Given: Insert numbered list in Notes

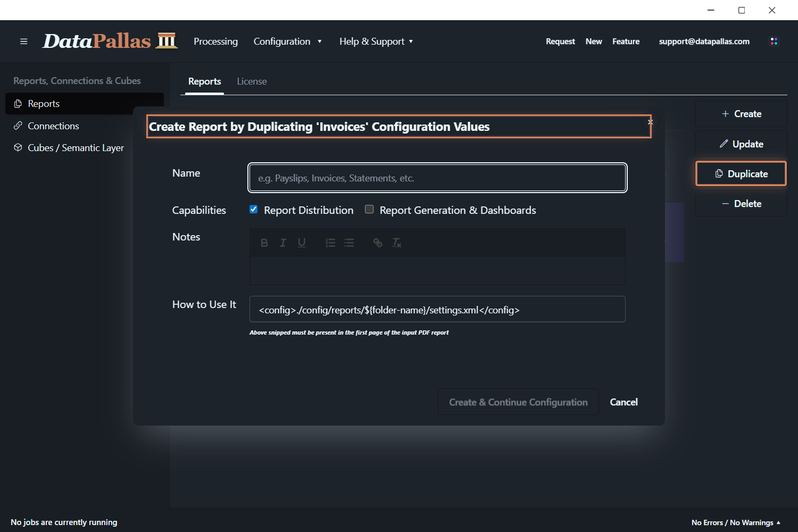Looking at the screenshot, I should coord(330,243).
